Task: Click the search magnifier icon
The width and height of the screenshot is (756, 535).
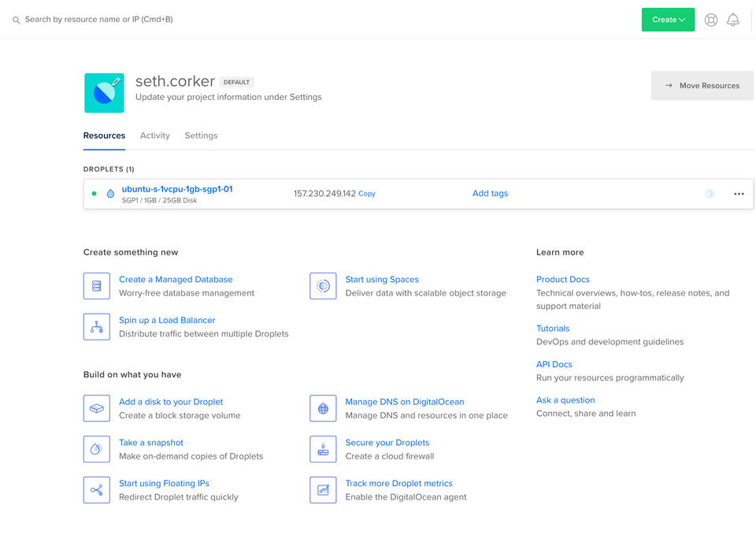Action: (x=16, y=20)
